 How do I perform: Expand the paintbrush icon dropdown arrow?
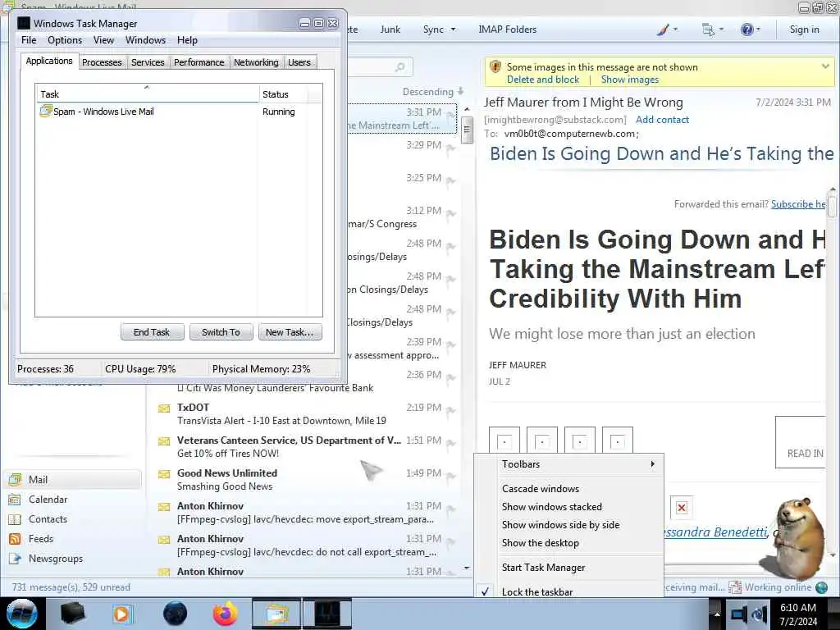point(675,30)
